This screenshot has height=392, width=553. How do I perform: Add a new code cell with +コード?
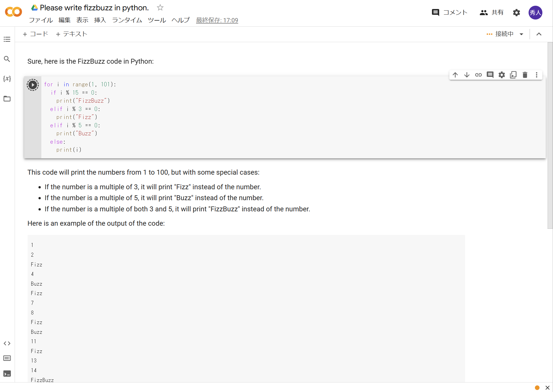click(x=35, y=34)
